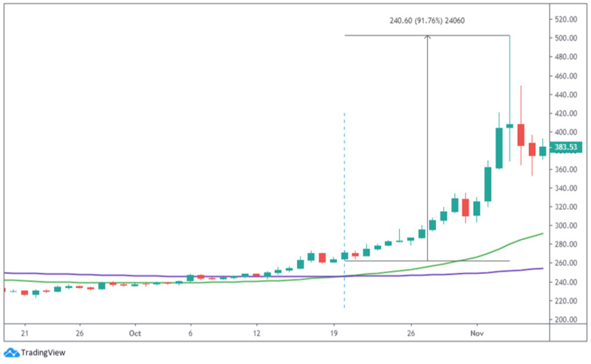Click the 440.00 price axis label
Screen dimensions: 591x364
pyautogui.click(x=566, y=95)
